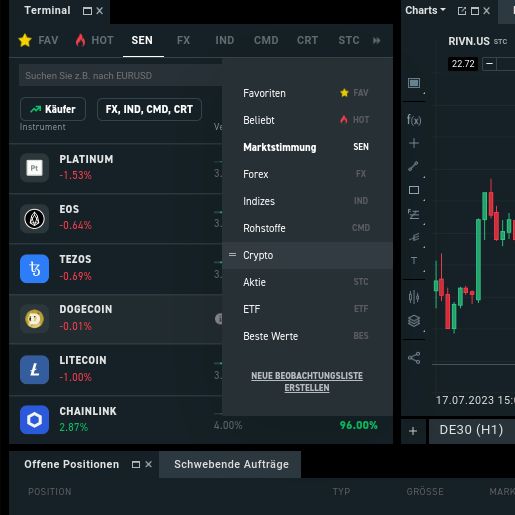Select the rectangle shape tool

click(414, 190)
